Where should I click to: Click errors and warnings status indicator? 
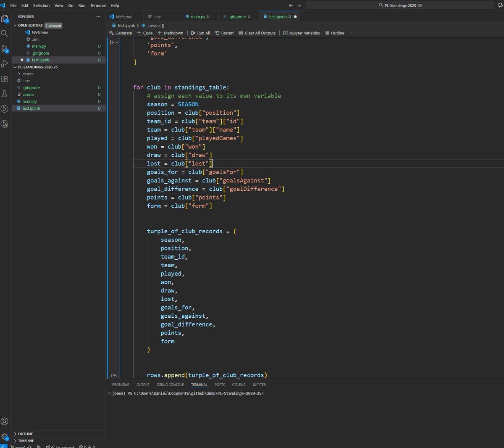(x=87, y=447)
